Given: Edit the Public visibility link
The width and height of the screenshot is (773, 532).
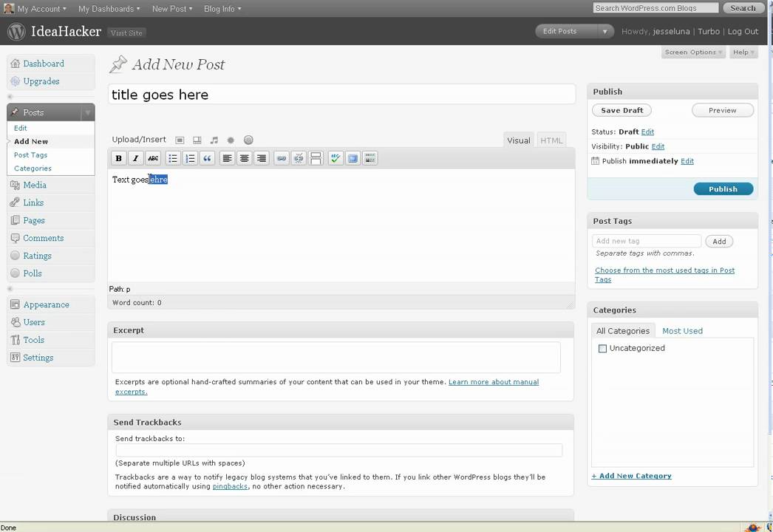Looking at the screenshot, I should 658,147.
